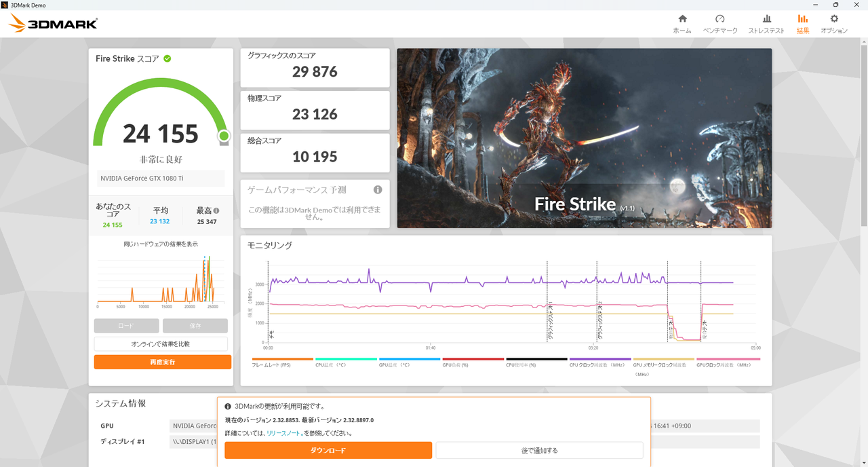868x467 pixels.
Task: Click the 平均 average score 23 132
Action: click(160, 221)
